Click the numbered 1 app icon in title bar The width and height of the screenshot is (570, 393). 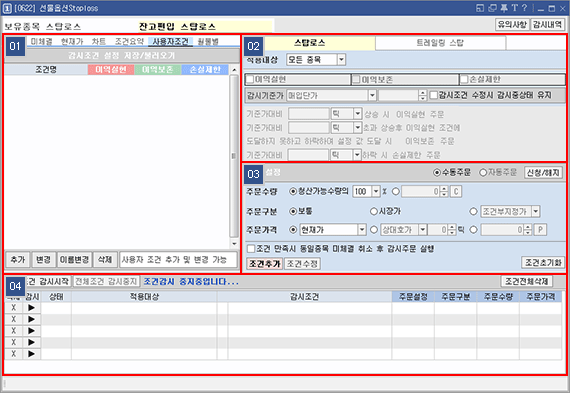pyautogui.click(x=7, y=8)
